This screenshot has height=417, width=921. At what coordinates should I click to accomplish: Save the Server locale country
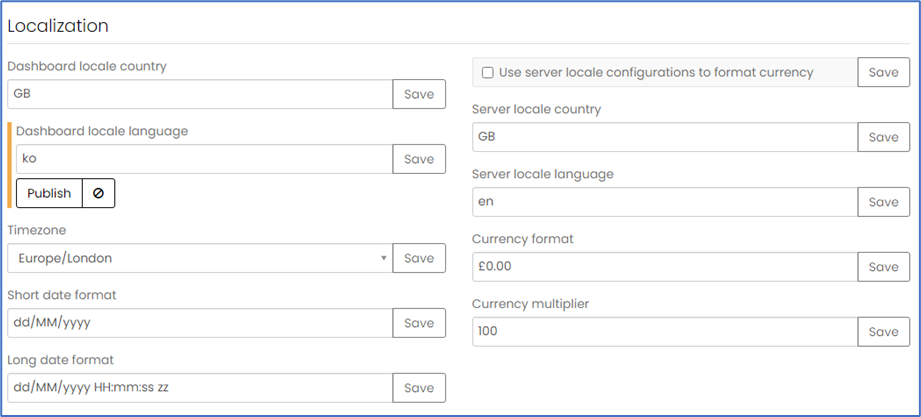point(883,137)
